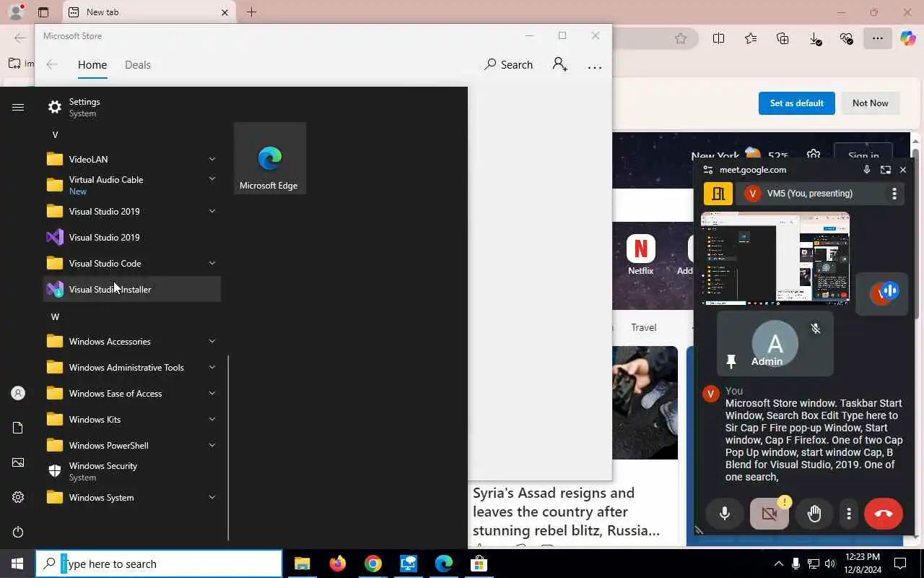
Task: Expand the Start menu hamburger button
Action: [18, 107]
